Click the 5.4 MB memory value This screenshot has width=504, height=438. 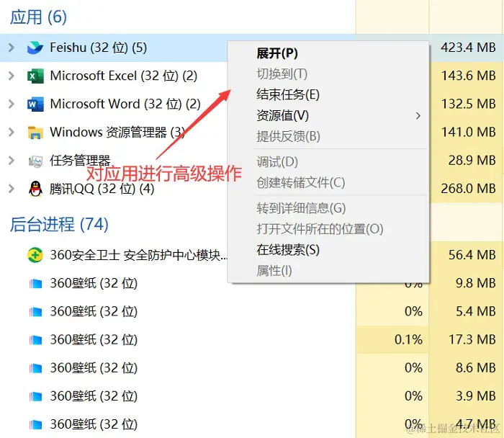coord(476,312)
